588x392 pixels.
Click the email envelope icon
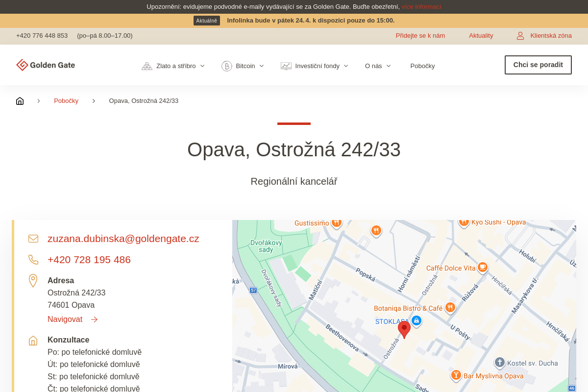[x=33, y=239]
